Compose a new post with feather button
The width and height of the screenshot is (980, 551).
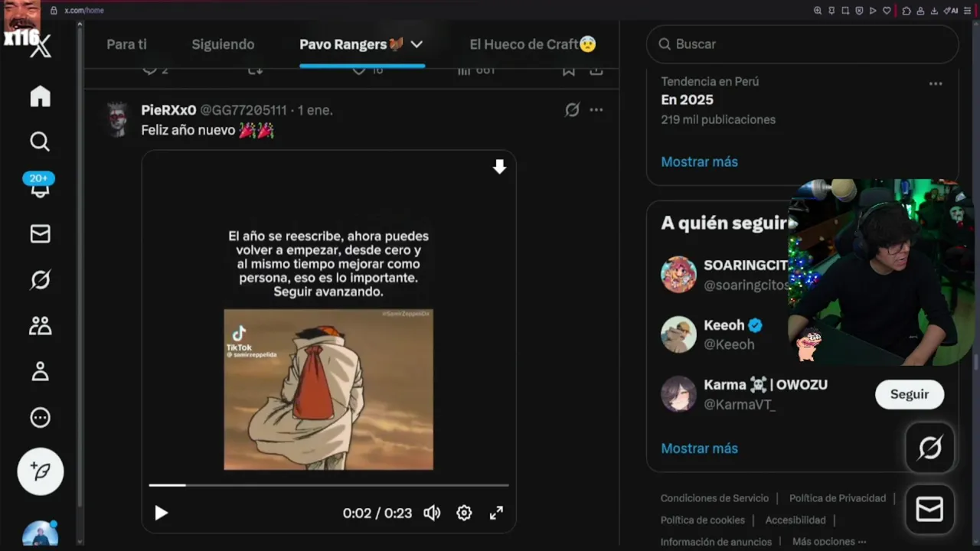(x=41, y=471)
